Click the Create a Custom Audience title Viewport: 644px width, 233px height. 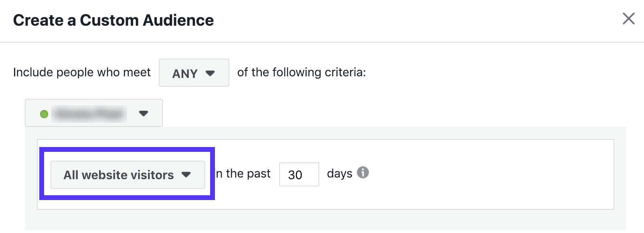(x=113, y=20)
